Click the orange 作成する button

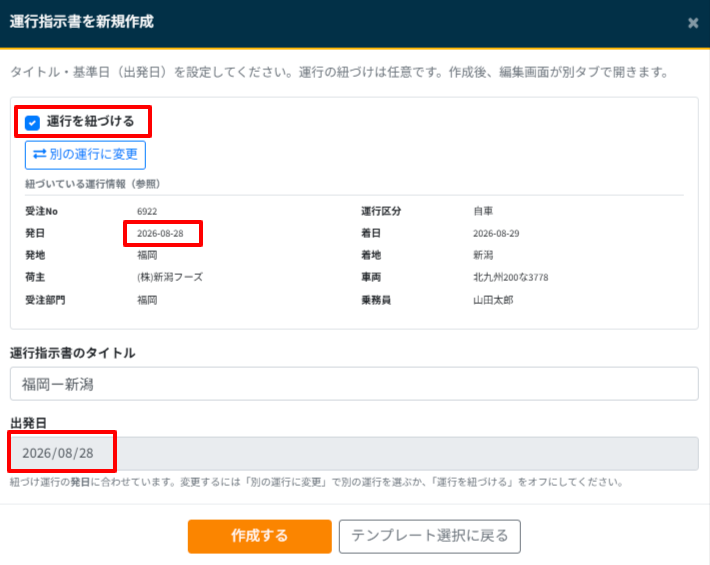[259, 536]
